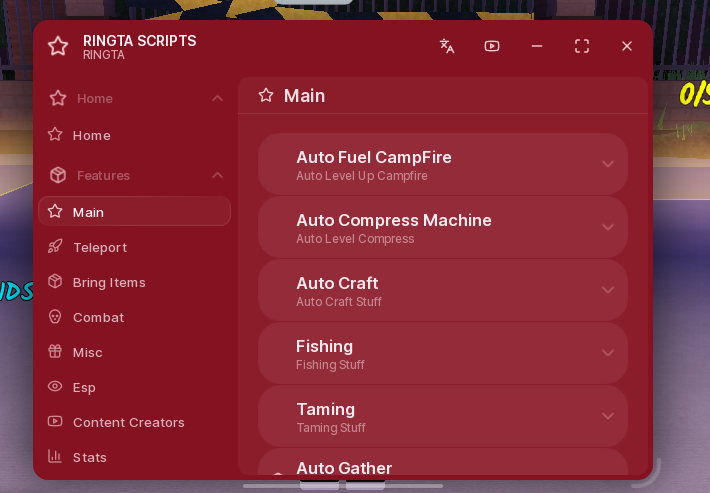Screen dimensions: 710x493
Task: Click the Fishing Stuff subtitle
Action: click(x=330, y=364)
